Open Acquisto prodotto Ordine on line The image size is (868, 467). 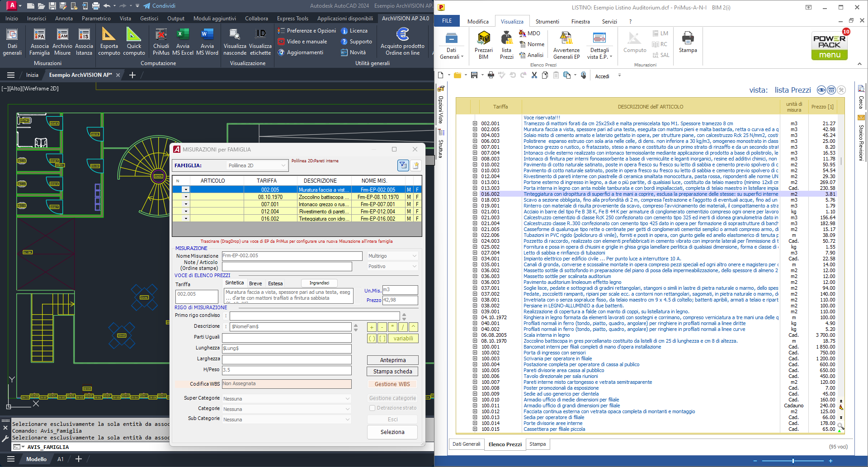click(402, 42)
